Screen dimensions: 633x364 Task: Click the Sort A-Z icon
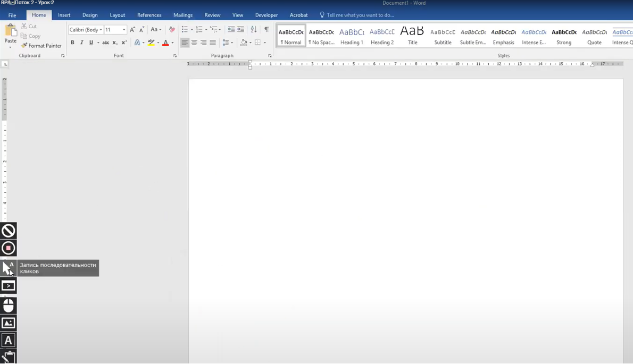coord(254,30)
